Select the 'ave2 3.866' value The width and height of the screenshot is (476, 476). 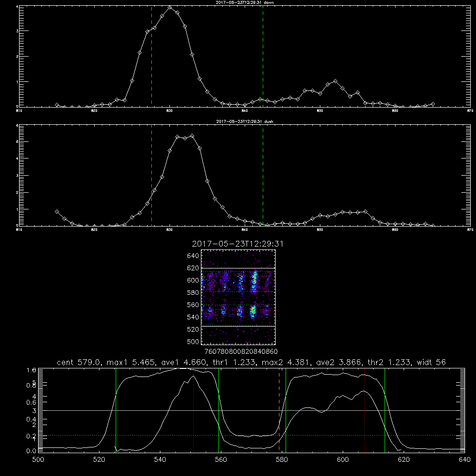(x=339, y=362)
